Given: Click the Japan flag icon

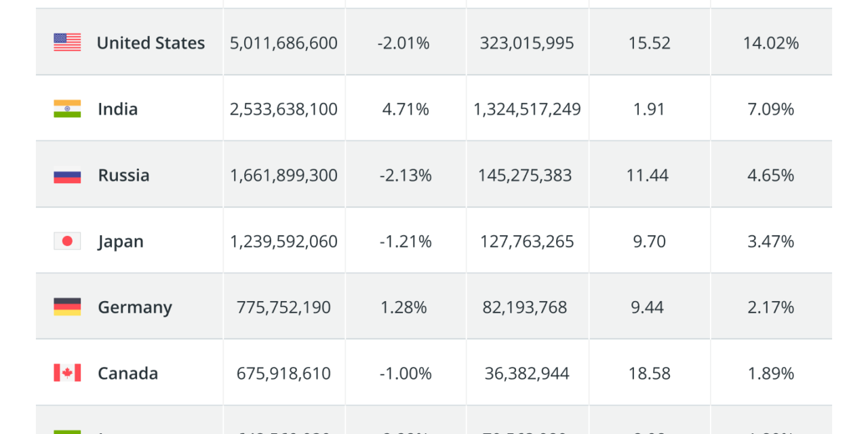Looking at the screenshot, I should pyautogui.click(x=67, y=241).
